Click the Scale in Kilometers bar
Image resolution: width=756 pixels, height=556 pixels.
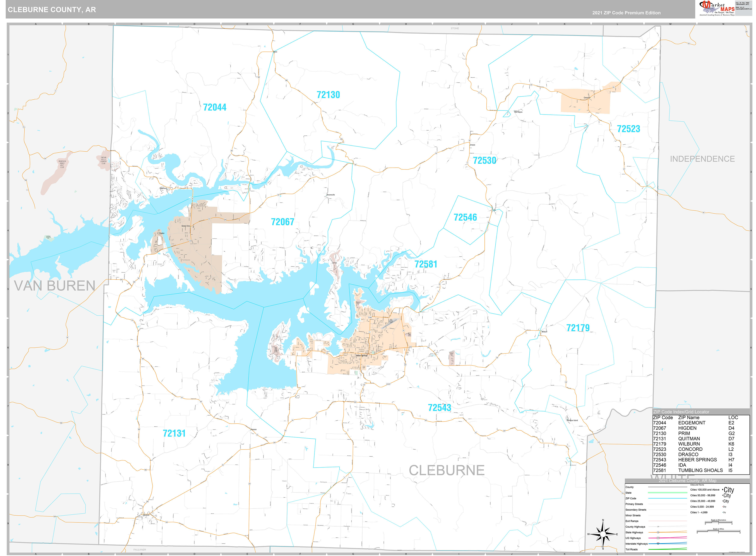coord(719,522)
